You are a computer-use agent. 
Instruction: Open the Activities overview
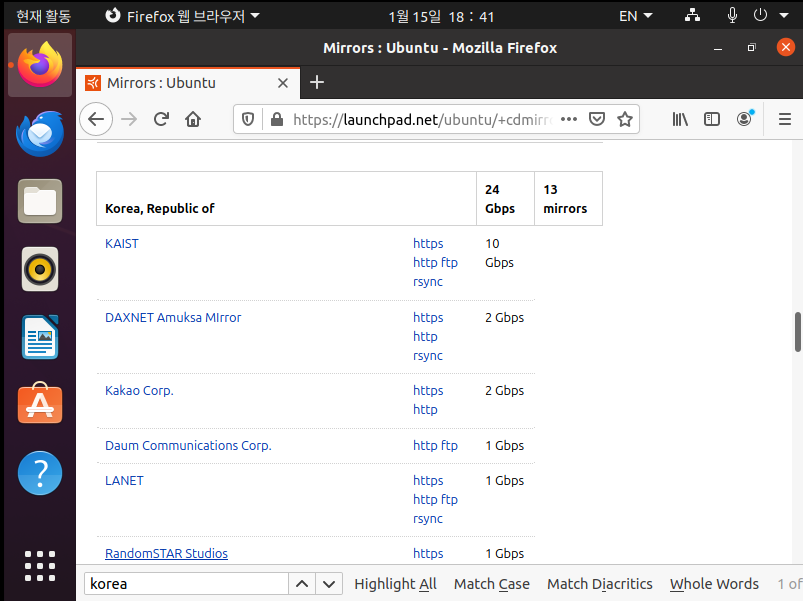43,16
